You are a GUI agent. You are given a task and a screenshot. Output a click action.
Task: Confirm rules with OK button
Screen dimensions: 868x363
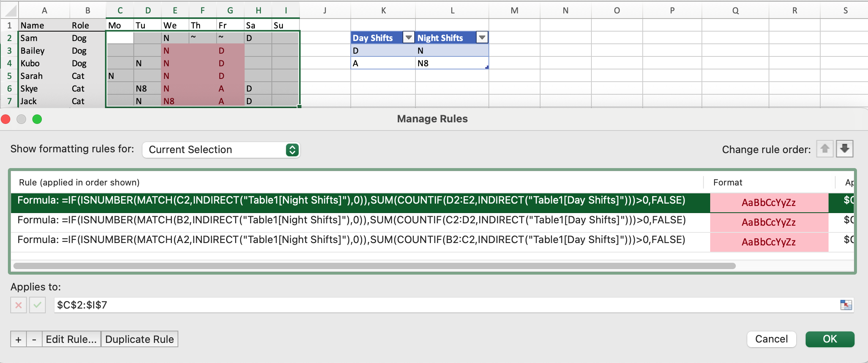830,339
